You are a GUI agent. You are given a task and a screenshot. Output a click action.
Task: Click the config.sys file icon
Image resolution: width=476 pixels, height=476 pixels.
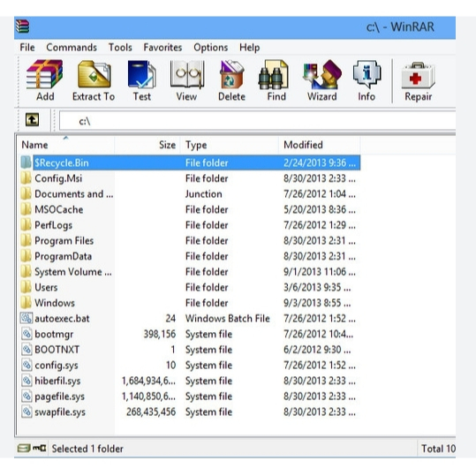(x=26, y=365)
